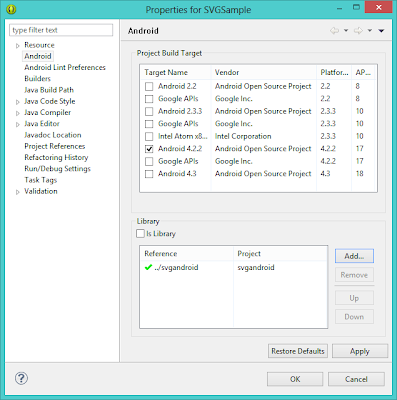Click the Eclipse icon in title bar
Screen dimensions: 397x400
[11, 9]
